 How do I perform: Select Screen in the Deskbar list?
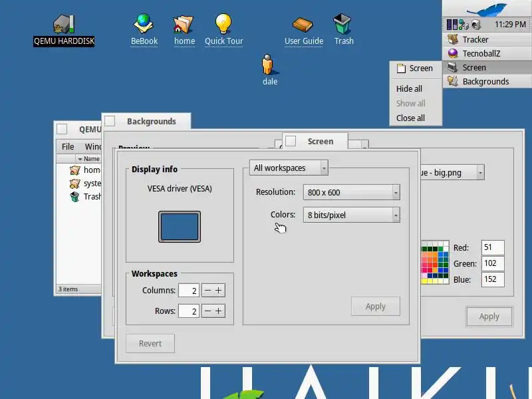click(x=487, y=68)
